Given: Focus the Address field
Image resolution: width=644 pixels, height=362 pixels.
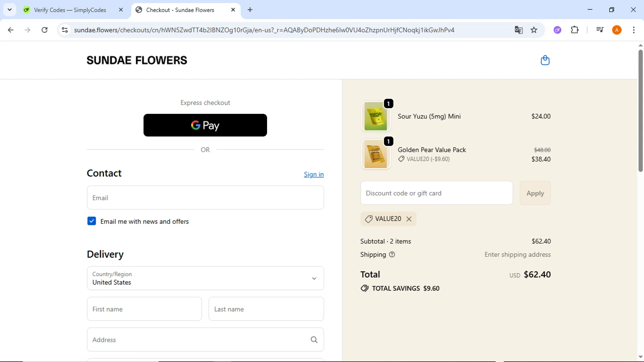Looking at the screenshot, I should (205, 340).
